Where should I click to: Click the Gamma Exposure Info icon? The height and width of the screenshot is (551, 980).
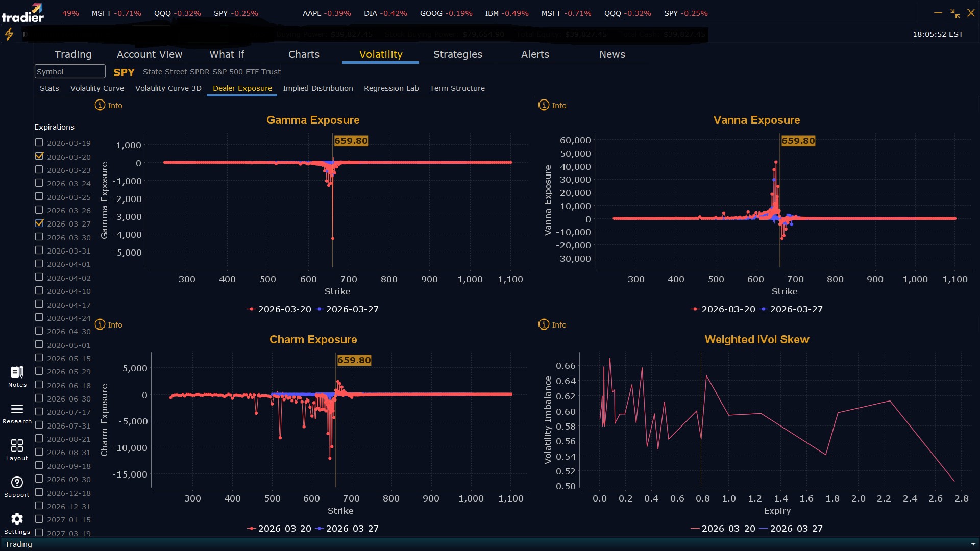[100, 105]
